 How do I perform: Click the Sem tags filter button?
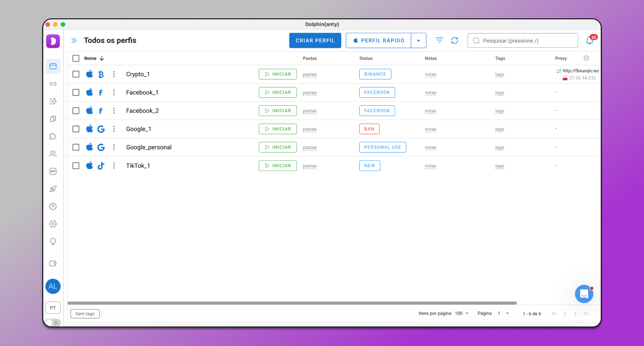pos(85,314)
